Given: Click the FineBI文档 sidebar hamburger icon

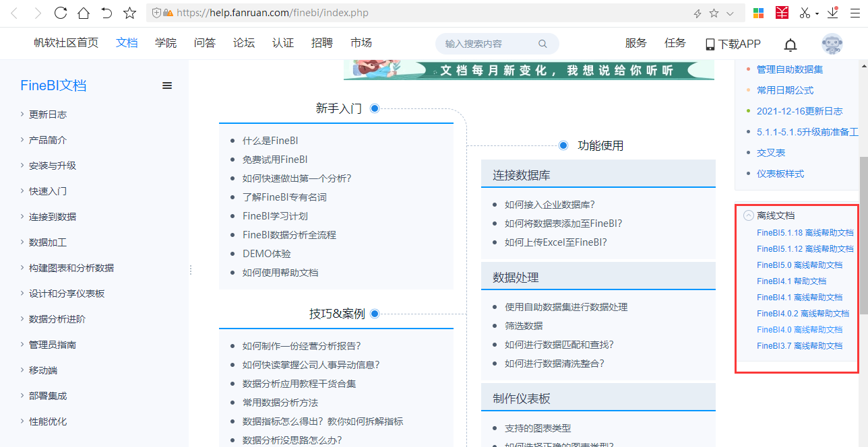Looking at the screenshot, I should coord(167,85).
